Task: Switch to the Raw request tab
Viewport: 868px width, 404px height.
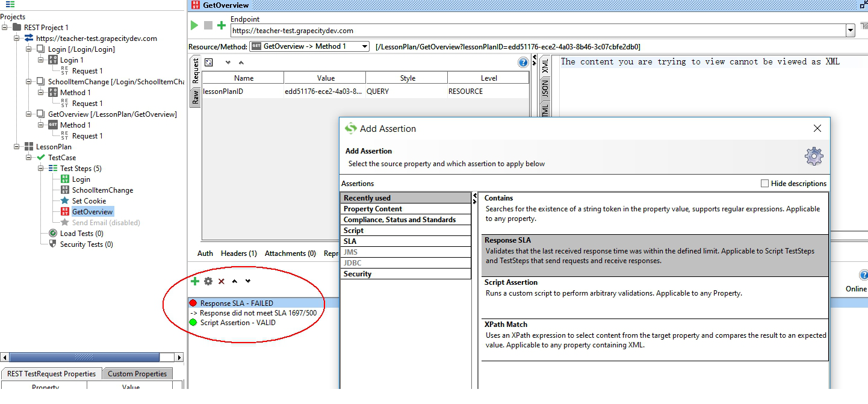Action: 195,98
